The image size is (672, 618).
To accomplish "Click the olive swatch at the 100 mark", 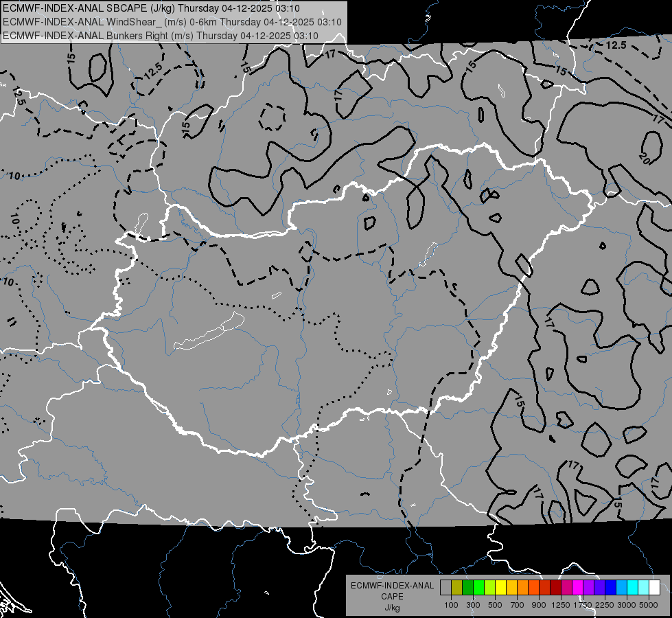I will tap(456, 588).
